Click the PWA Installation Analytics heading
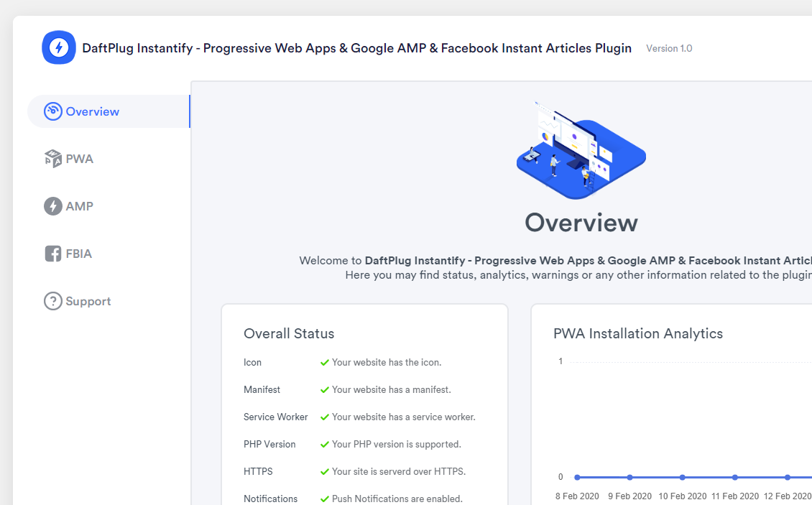The image size is (812, 505). (x=638, y=333)
